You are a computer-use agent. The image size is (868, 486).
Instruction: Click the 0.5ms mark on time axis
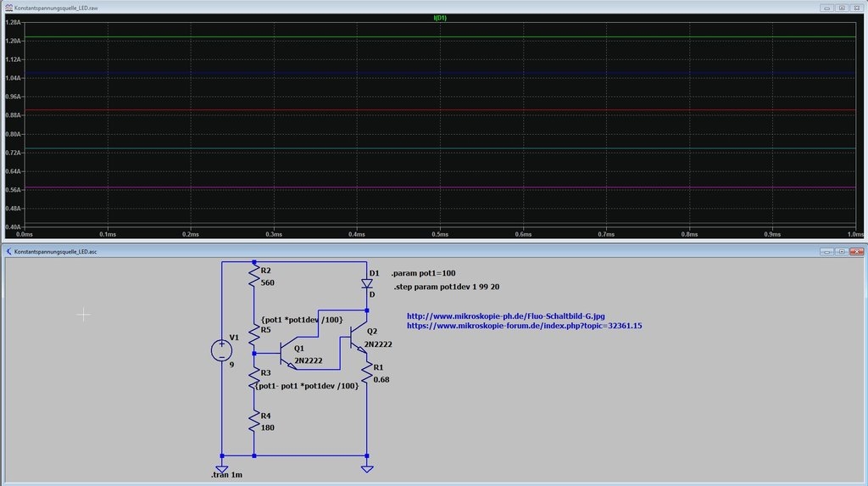[439, 234]
